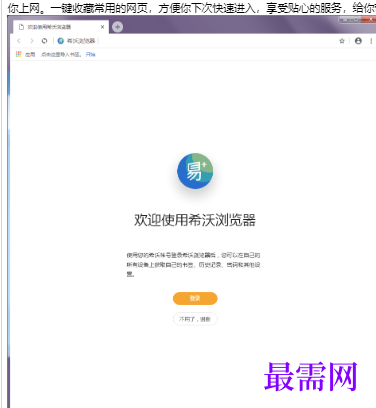The width and height of the screenshot is (376, 408).
Task: Reload the page with the refresh icon
Action: pos(44,41)
